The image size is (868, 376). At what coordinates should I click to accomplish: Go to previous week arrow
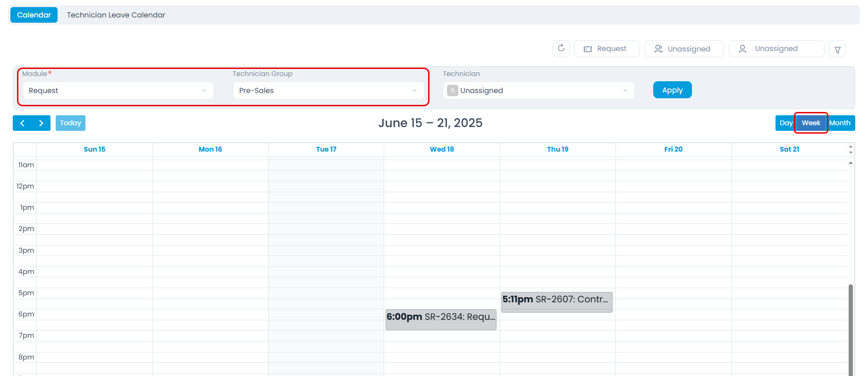coord(22,123)
